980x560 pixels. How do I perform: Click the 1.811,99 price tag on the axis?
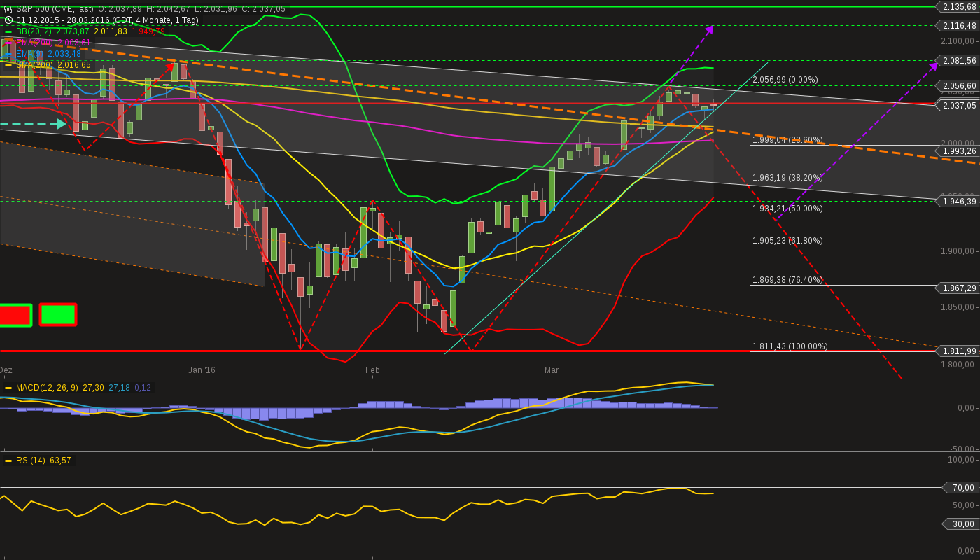(x=958, y=351)
